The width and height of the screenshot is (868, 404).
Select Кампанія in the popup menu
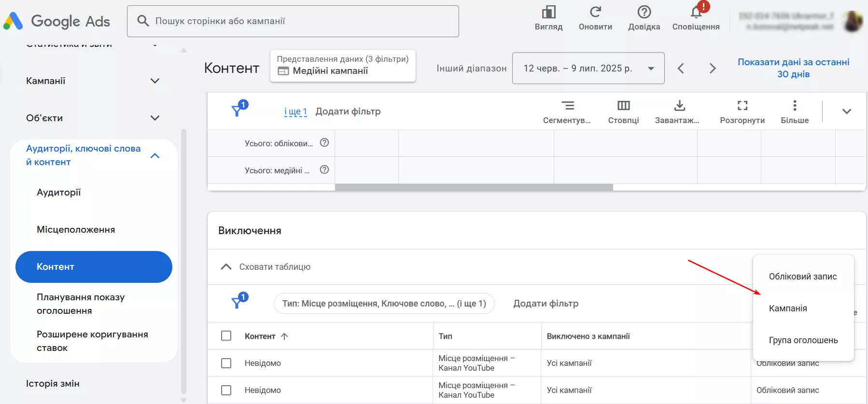click(788, 308)
